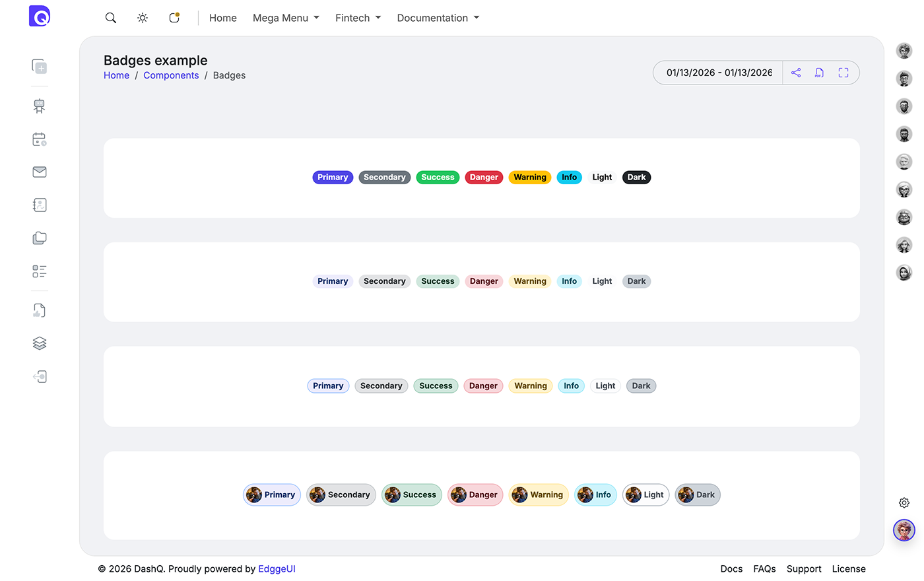The image size is (924, 581).
Task: Click the share icon beside date range
Action: 796,73
